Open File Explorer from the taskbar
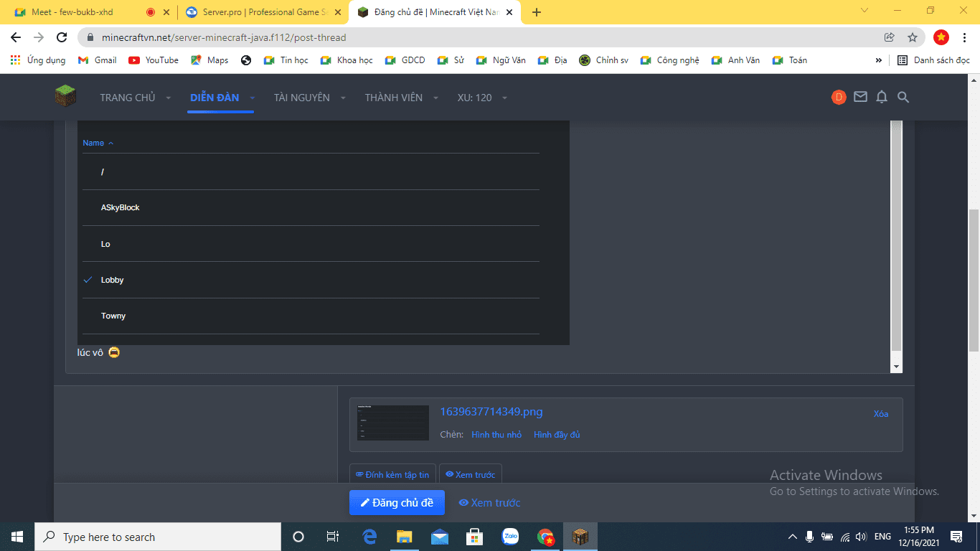Image resolution: width=980 pixels, height=551 pixels. tap(405, 537)
